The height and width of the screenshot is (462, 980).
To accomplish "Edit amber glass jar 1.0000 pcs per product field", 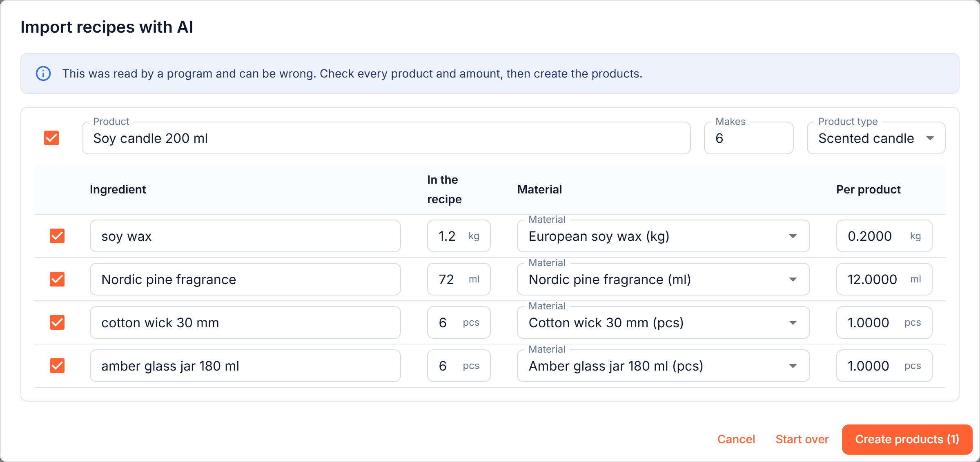I will 884,366.
